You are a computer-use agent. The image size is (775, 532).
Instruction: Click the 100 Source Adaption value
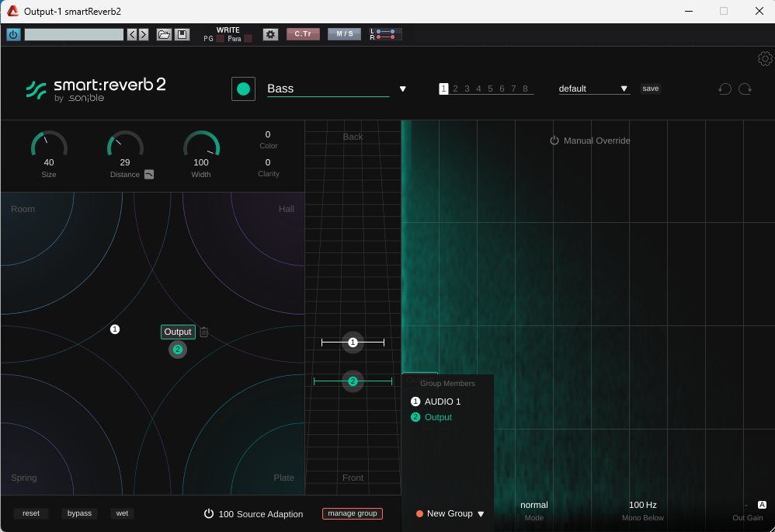click(226, 514)
